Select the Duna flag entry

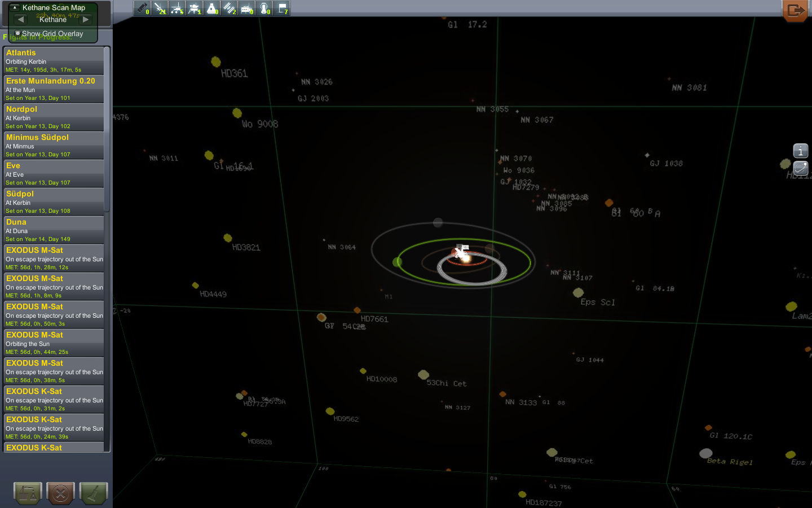point(54,230)
